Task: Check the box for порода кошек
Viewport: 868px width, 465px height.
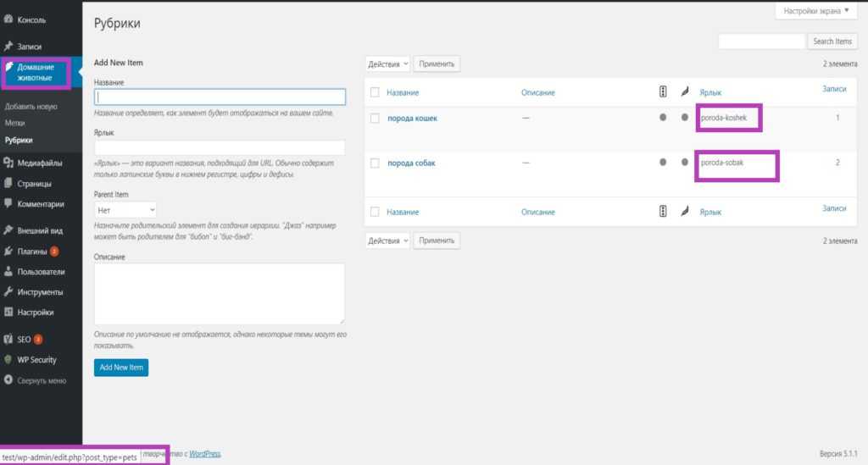Action: (375, 119)
